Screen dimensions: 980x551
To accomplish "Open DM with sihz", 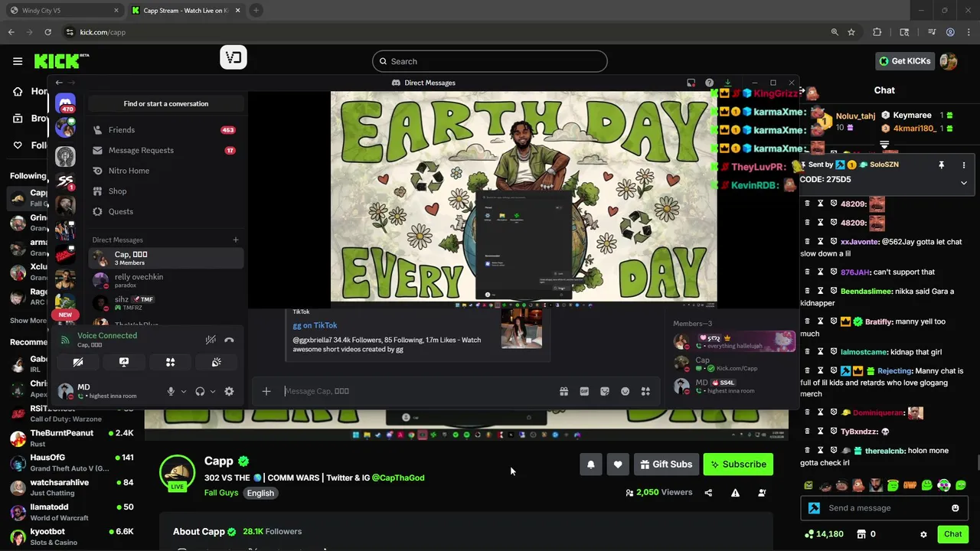I will (x=166, y=303).
